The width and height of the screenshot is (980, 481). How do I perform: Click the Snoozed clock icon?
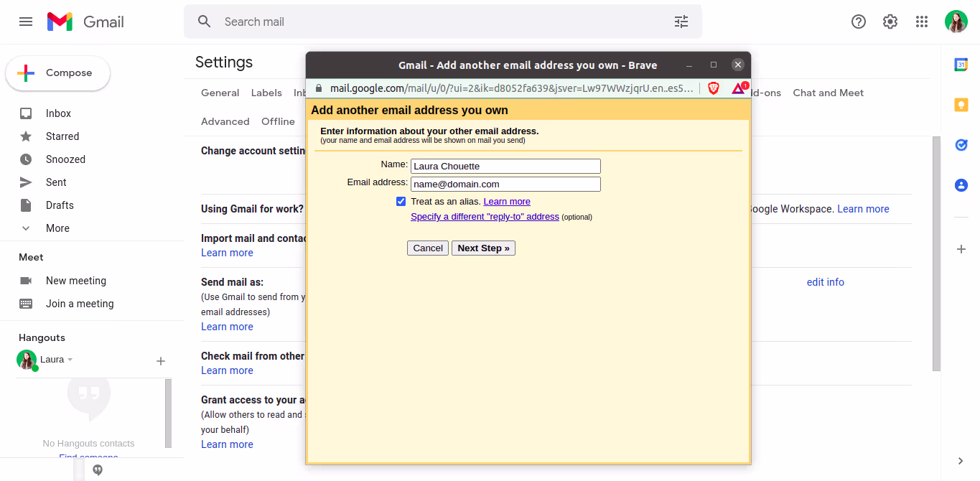26,159
